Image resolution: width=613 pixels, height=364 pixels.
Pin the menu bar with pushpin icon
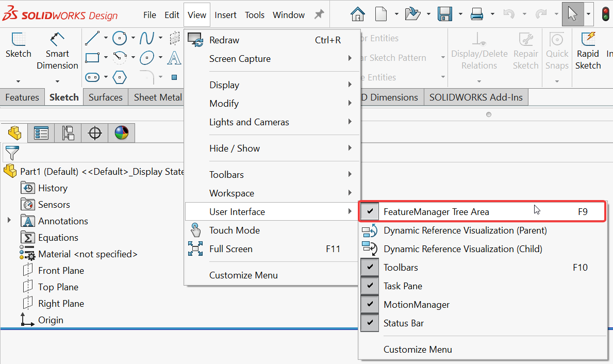[x=320, y=14]
